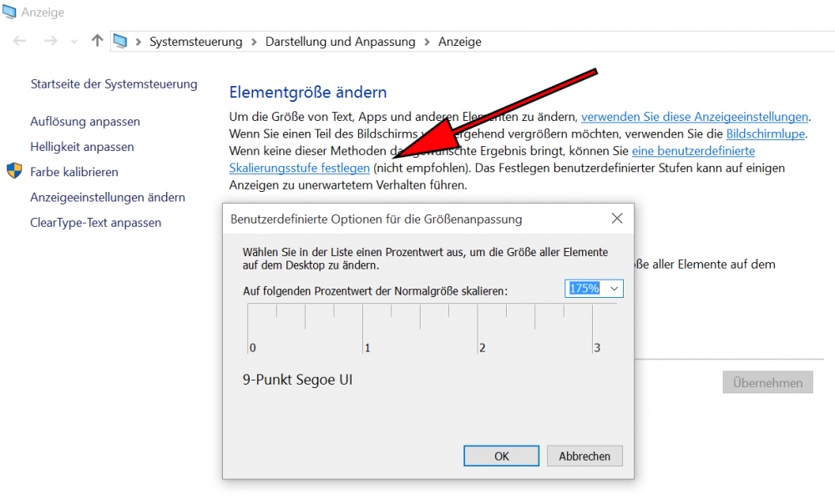Screen dimensions: 835x504
Task: Click the shield icon beside Farbe kalibrieren
Action: pyautogui.click(x=14, y=172)
